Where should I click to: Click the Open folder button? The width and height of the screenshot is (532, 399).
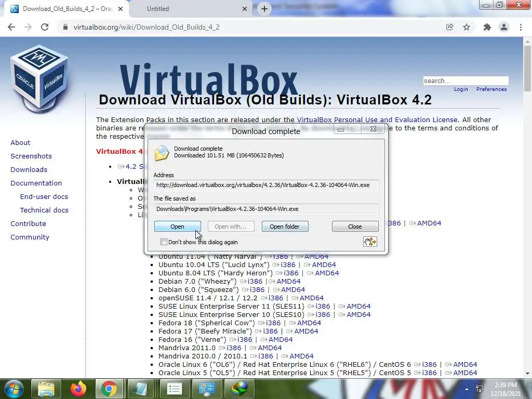285,227
